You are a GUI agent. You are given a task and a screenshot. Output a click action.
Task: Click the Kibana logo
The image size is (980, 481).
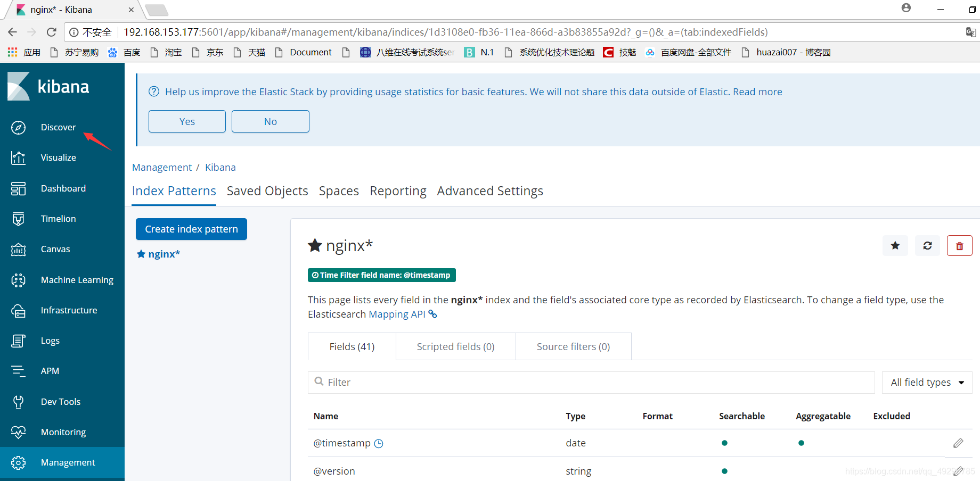48,86
